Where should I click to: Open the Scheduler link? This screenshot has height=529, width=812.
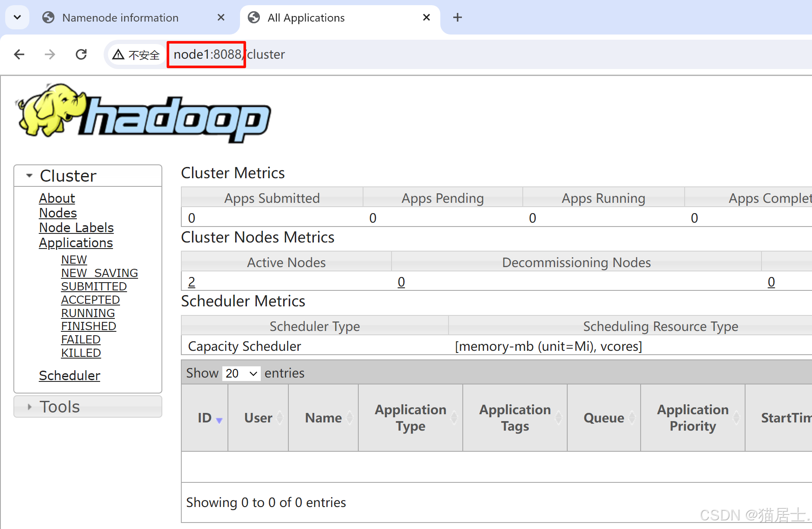70,375
